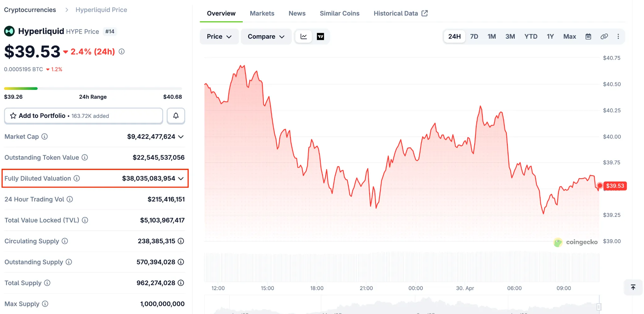
Task: Click info icon next to Circulating Supply value
Action: tap(181, 241)
